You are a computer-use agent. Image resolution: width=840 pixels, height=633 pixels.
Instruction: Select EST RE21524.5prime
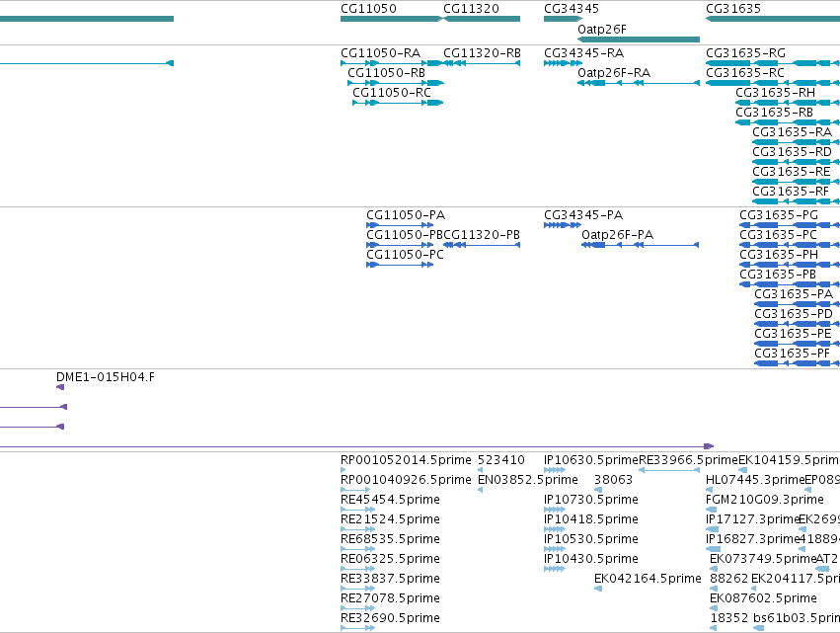(358, 529)
